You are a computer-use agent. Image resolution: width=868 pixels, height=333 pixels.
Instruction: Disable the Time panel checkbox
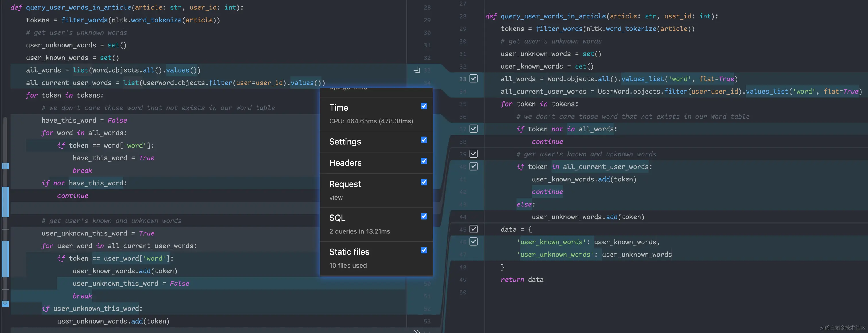424,106
